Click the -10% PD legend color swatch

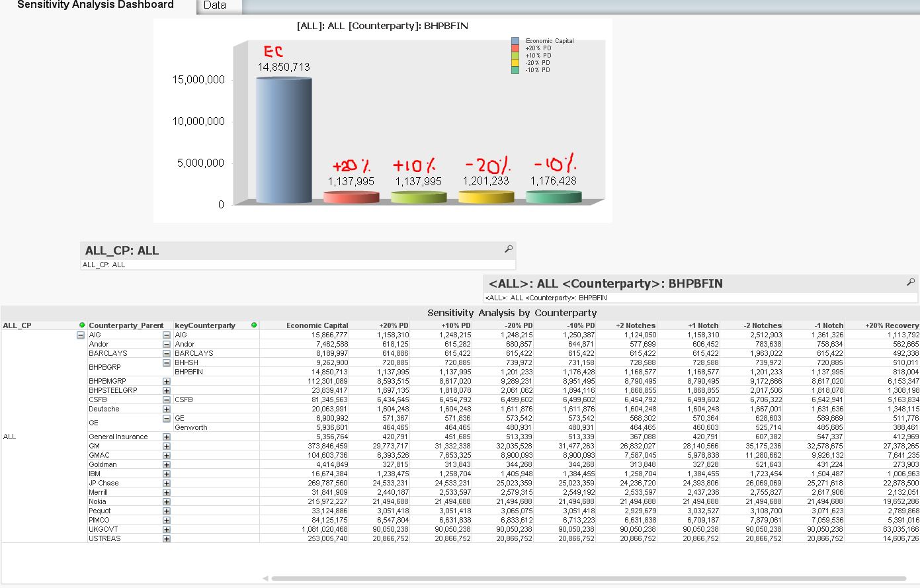(x=515, y=70)
